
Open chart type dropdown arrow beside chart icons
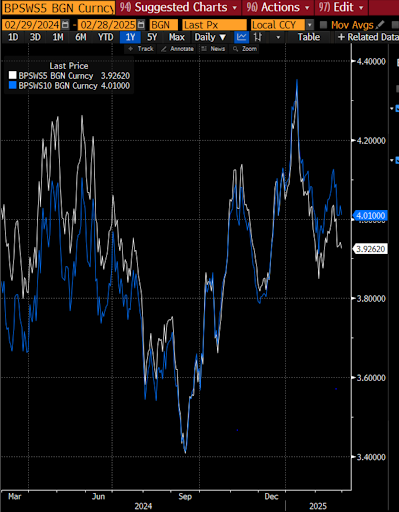278,37
